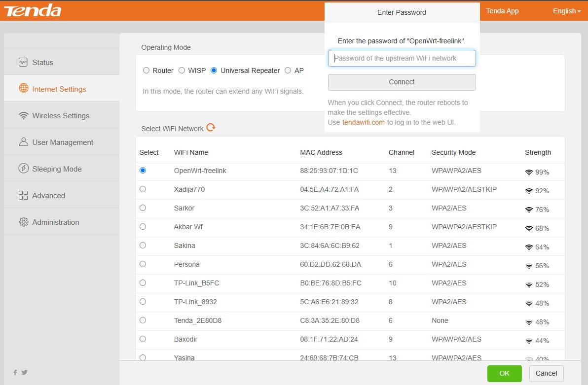Select the Router operating mode
The image size is (588, 385).
146,70
